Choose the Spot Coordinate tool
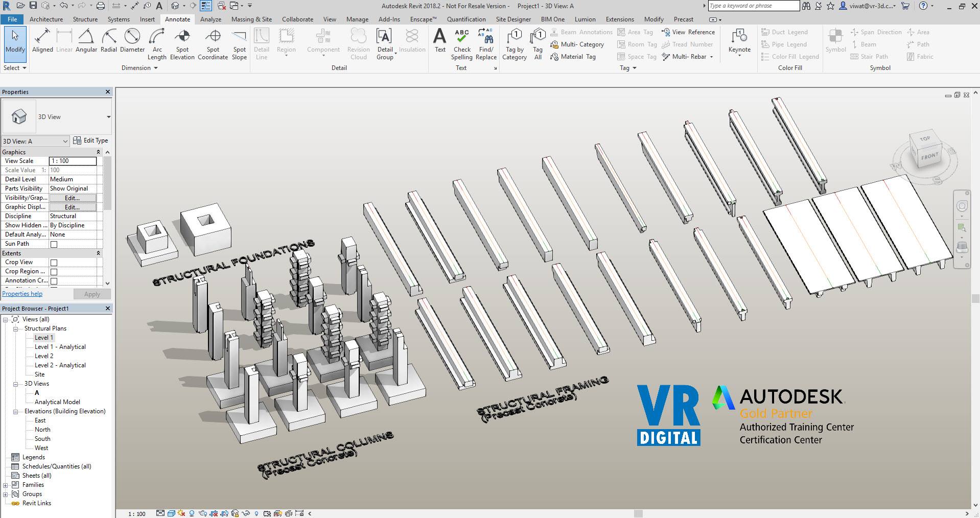 213,44
